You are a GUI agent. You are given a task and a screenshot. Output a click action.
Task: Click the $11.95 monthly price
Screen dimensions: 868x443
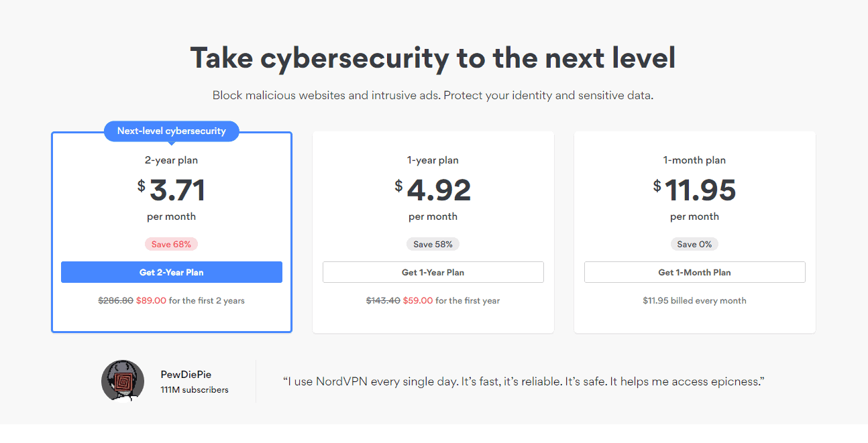point(694,190)
